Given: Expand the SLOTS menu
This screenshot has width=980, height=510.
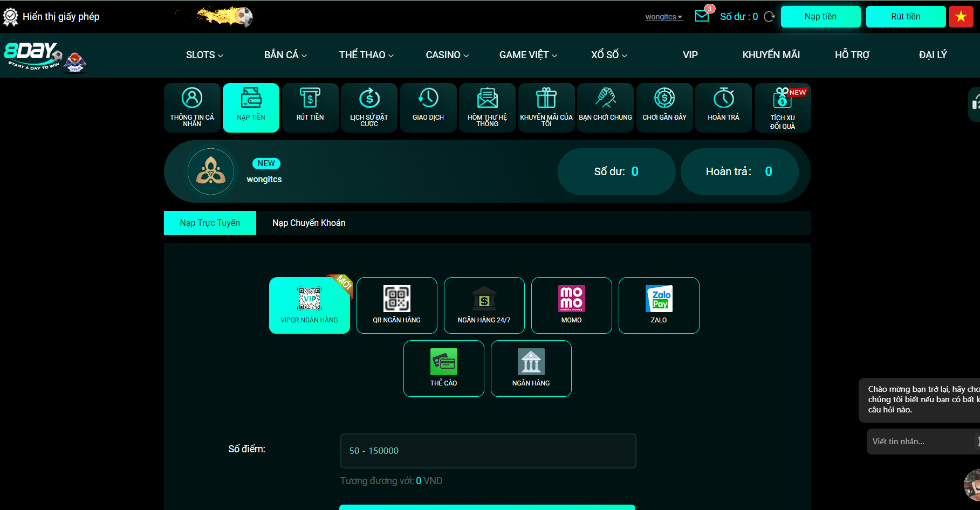Looking at the screenshot, I should [x=204, y=55].
